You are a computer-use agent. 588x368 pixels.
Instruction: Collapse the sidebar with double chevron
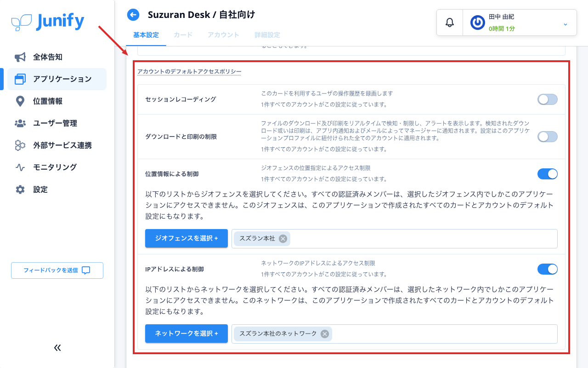point(57,348)
